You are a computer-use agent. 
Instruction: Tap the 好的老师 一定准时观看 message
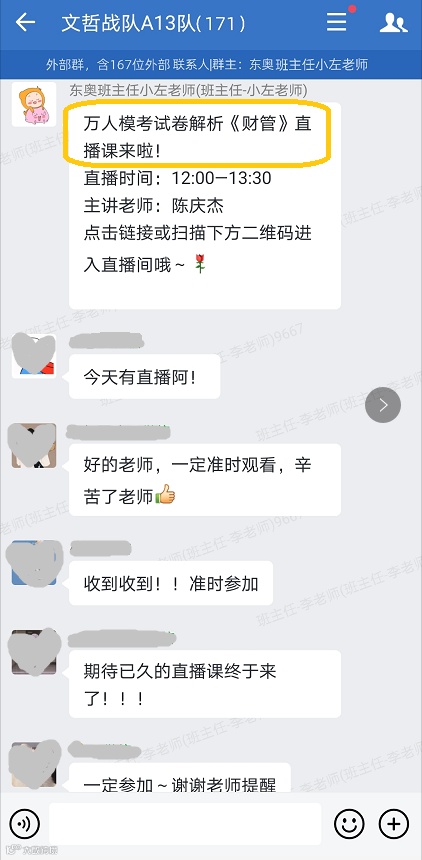click(x=205, y=480)
